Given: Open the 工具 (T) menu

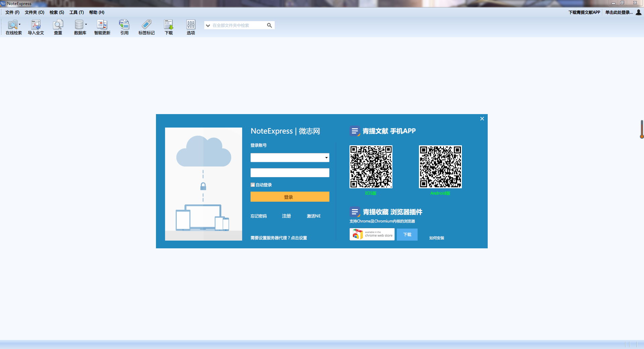Looking at the screenshot, I should pos(76,12).
